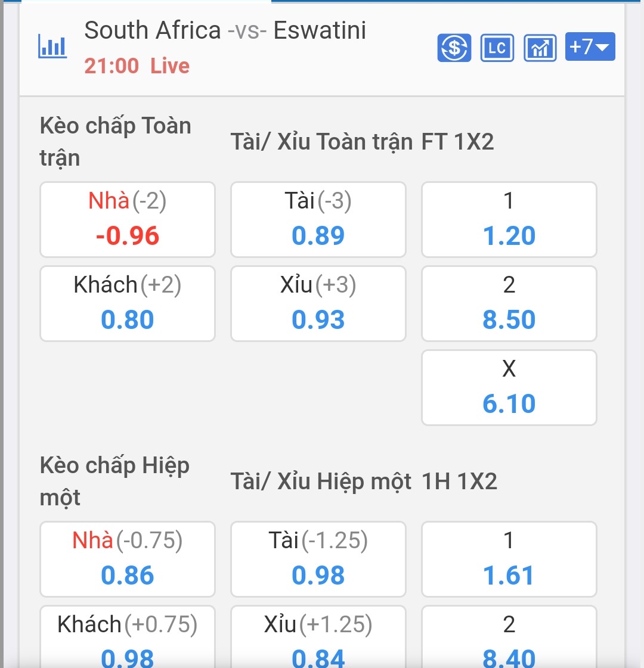Choose 1H 1X2 home win odds 1.61
Screen dimensions: 644x668
click(x=509, y=559)
